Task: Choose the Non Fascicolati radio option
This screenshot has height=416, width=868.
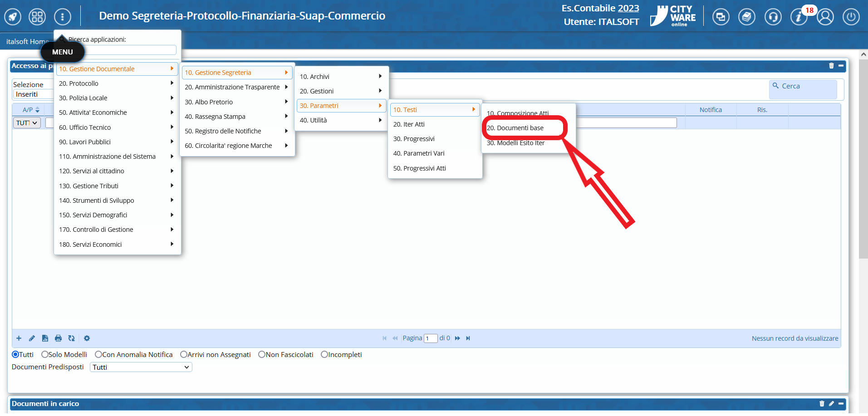Action: pyautogui.click(x=262, y=355)
